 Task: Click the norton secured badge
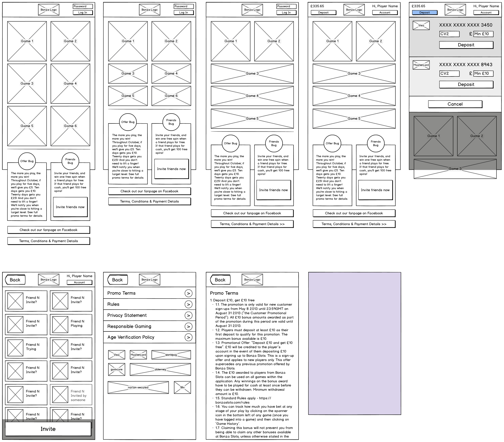click(138, 387)
